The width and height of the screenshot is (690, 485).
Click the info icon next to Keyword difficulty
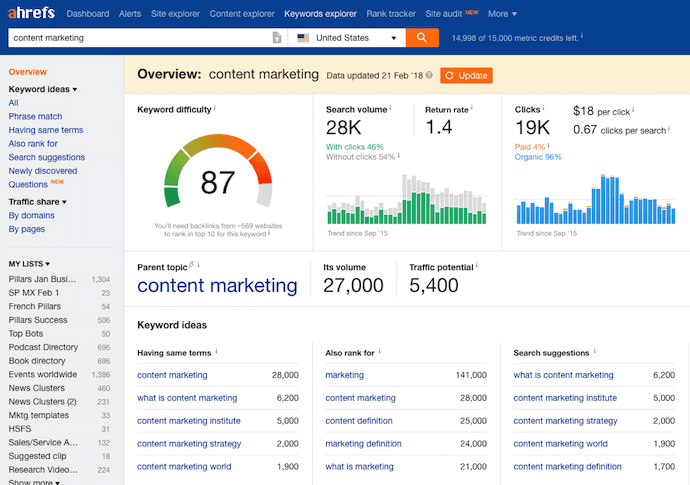click(x=215, y=108)
